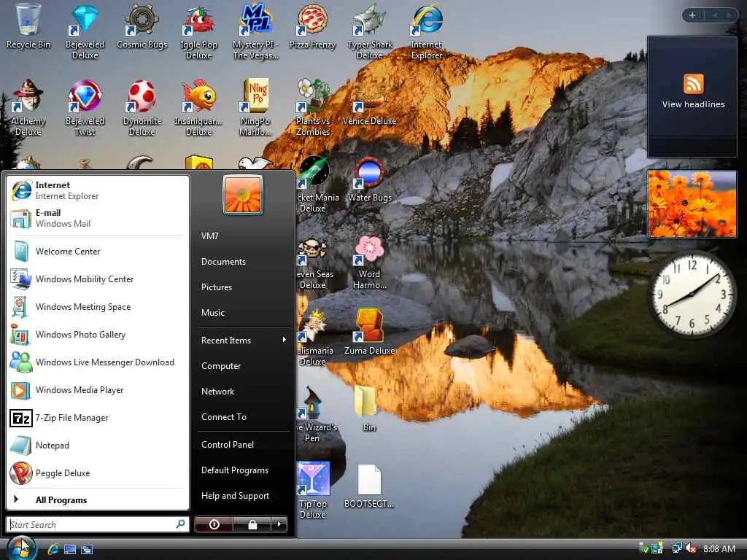Expand All Programs list

pyautogui.click(x=98, y=499)
